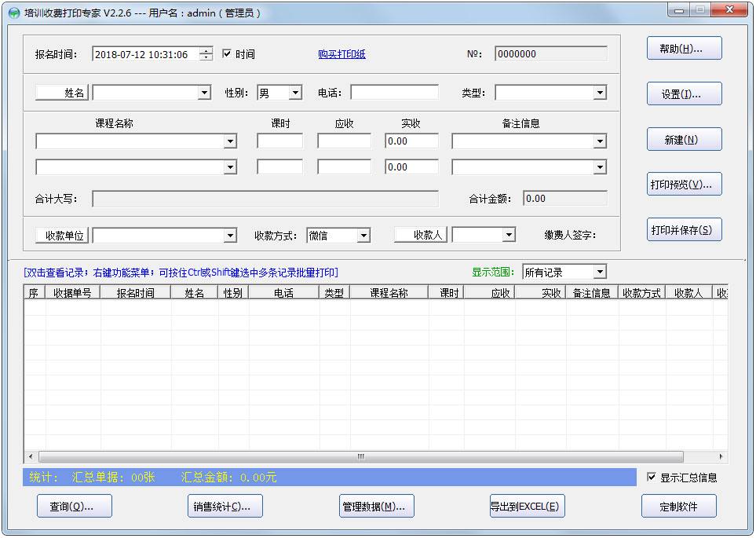Click the second 课时 input field

pos(280,167)
